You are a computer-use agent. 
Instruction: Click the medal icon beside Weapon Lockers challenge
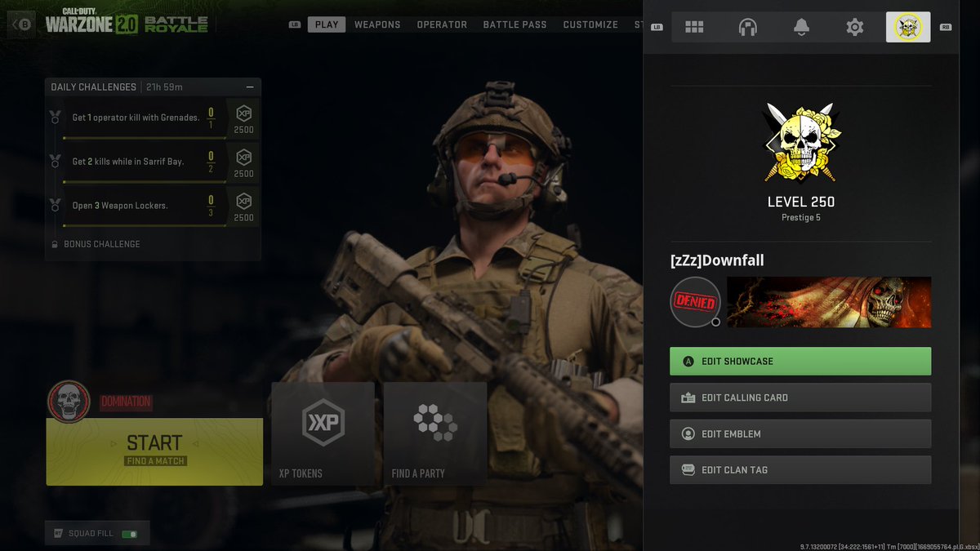tap(55, 204)
